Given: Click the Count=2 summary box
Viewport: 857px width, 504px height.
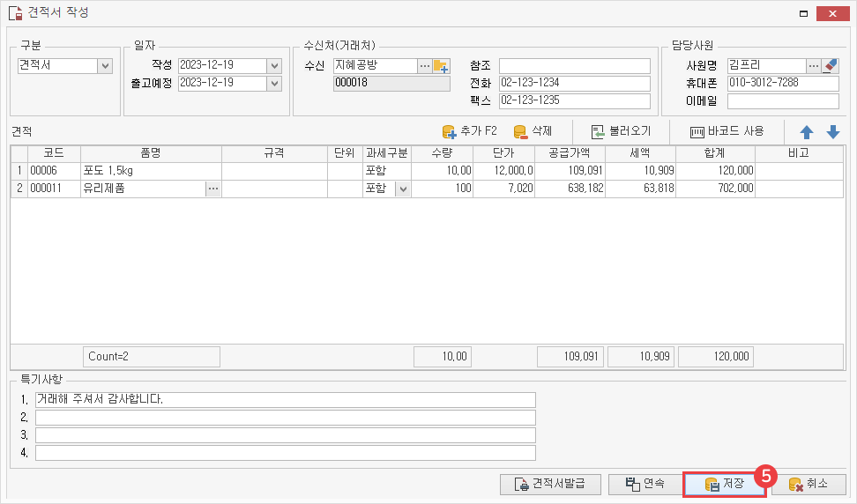Looking at the screenshot, I should pyautogui.click(x=152, y=357).
